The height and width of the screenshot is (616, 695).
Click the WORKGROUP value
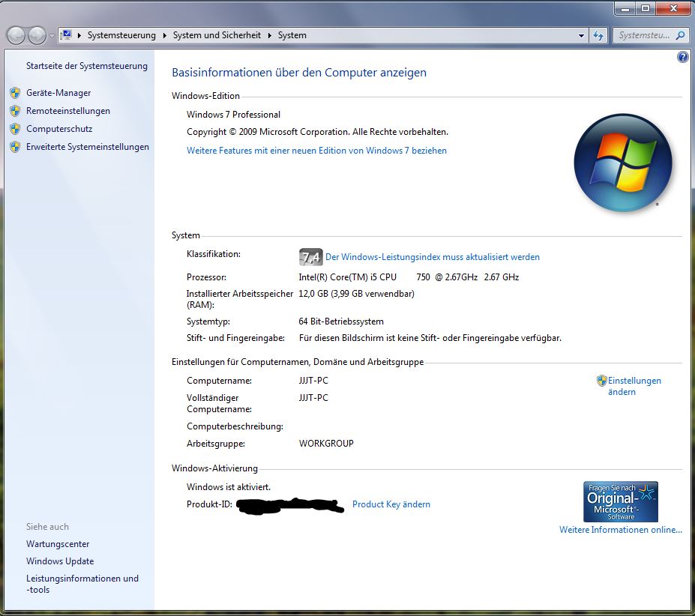[x=326, y=444]
